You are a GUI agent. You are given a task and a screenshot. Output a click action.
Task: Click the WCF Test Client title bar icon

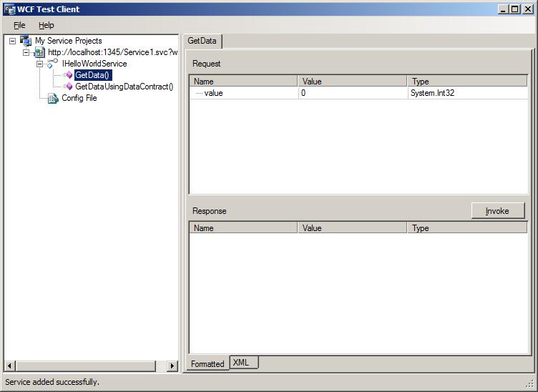coord(10,9)
